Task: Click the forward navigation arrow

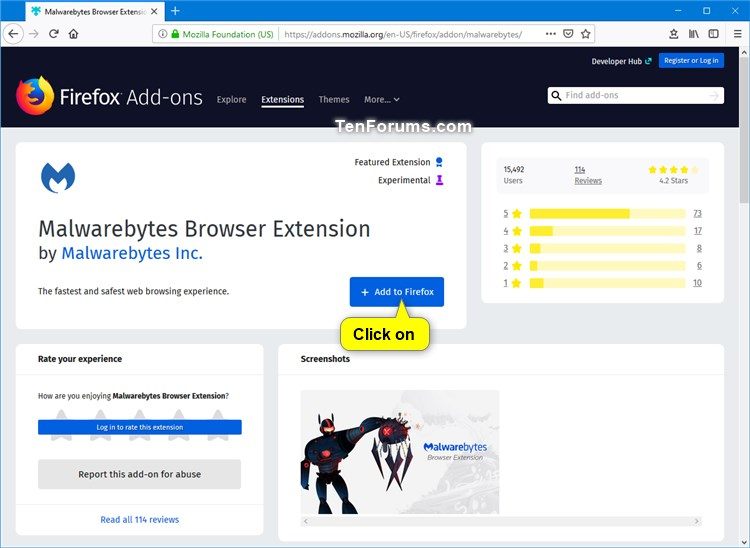Action: click(33, 34)
